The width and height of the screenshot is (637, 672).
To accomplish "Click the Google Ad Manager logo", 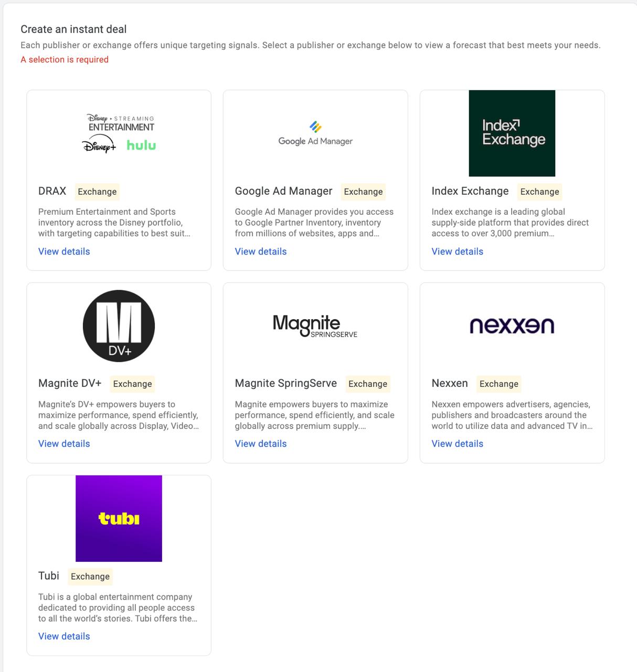I will click(315, 133).
